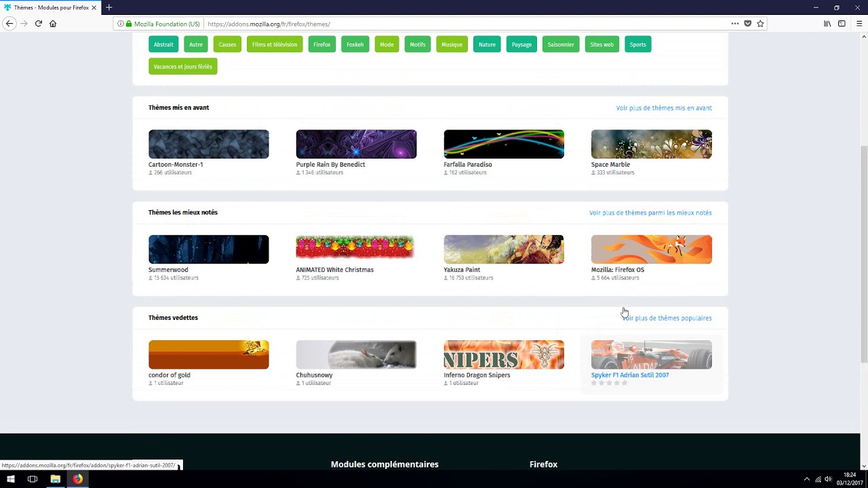Filter by Motifs category
Image resolution: width=868 pixels, height=488 pixels.
pos(418,45)
